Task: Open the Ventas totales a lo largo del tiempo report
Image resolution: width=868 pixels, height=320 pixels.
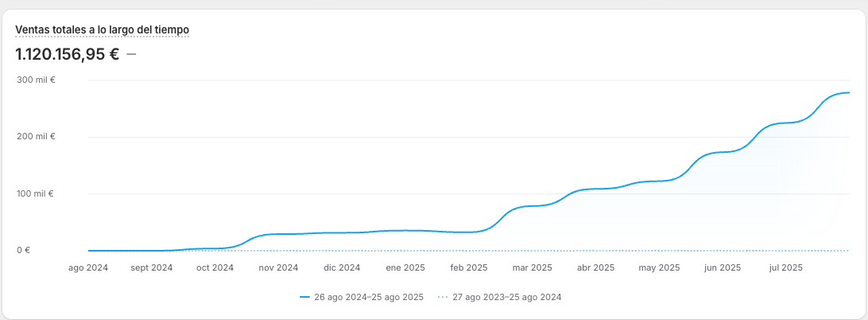Action: 102,29
